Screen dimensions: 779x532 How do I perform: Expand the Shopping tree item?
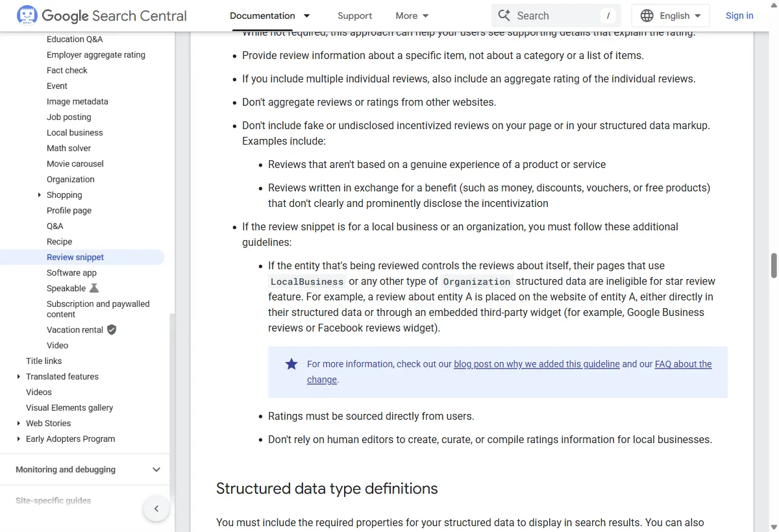coord(40,195)
